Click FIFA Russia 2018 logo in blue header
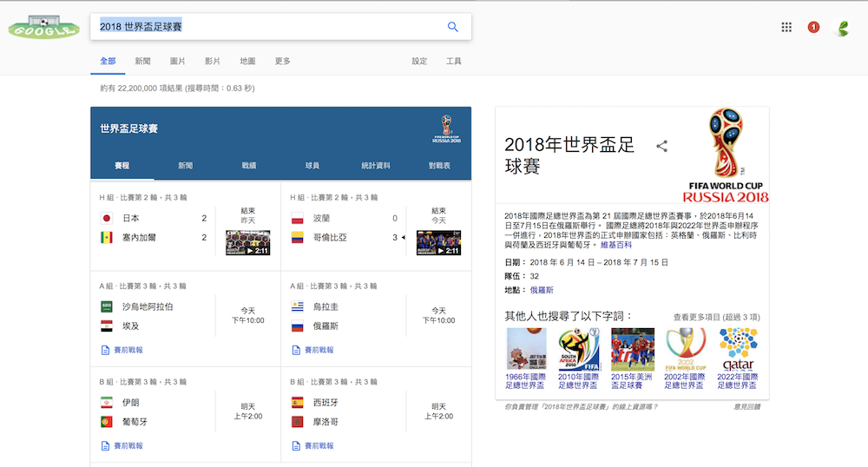 [x=446, y=129]
